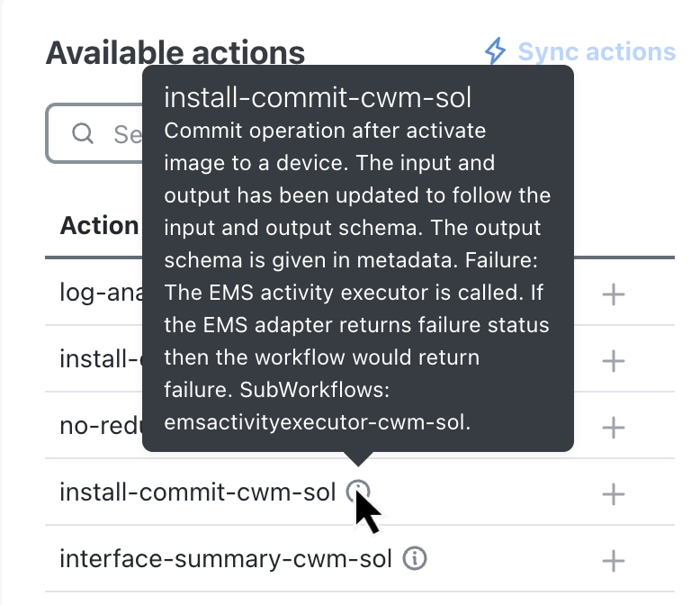Sort by the Action column header
Screen dimensions: 700x605
[99, 225]
